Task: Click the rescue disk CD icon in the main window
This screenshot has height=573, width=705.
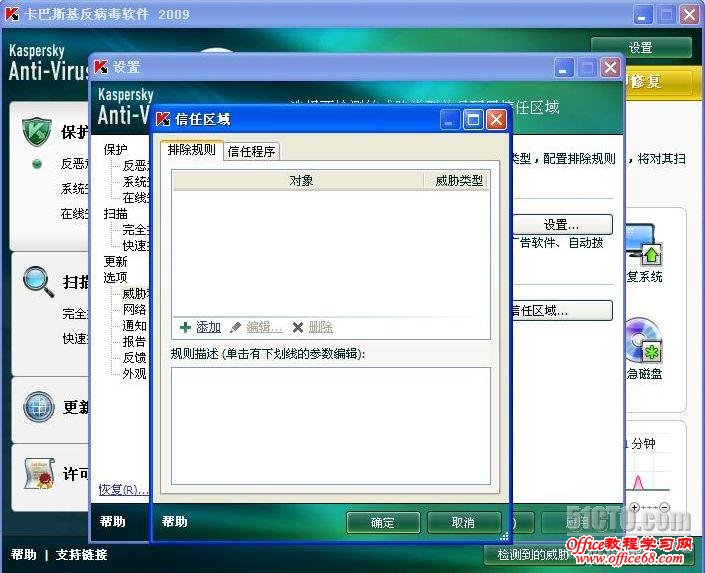Action: tap(644, 340)
